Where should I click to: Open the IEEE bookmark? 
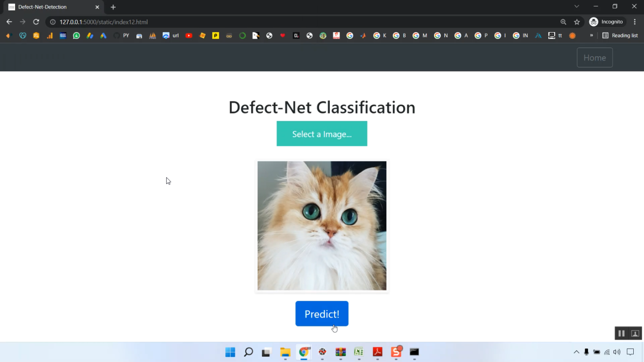(x=63, y=36)
